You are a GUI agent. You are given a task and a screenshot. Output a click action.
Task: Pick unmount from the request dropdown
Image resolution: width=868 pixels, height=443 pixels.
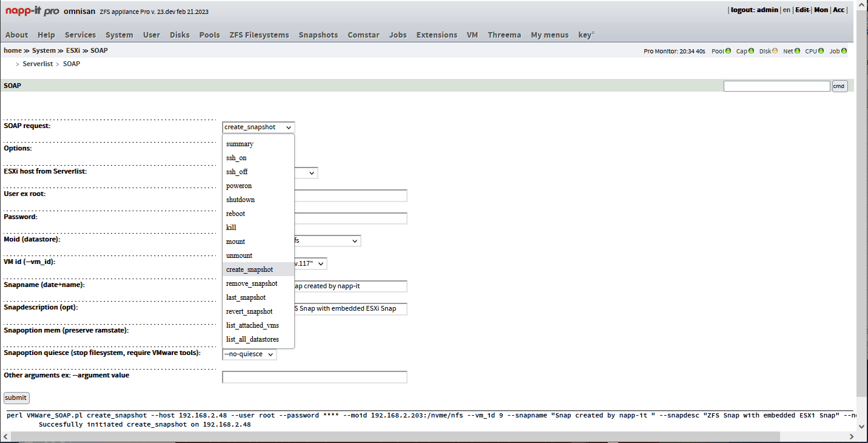[x=258, y=255]
